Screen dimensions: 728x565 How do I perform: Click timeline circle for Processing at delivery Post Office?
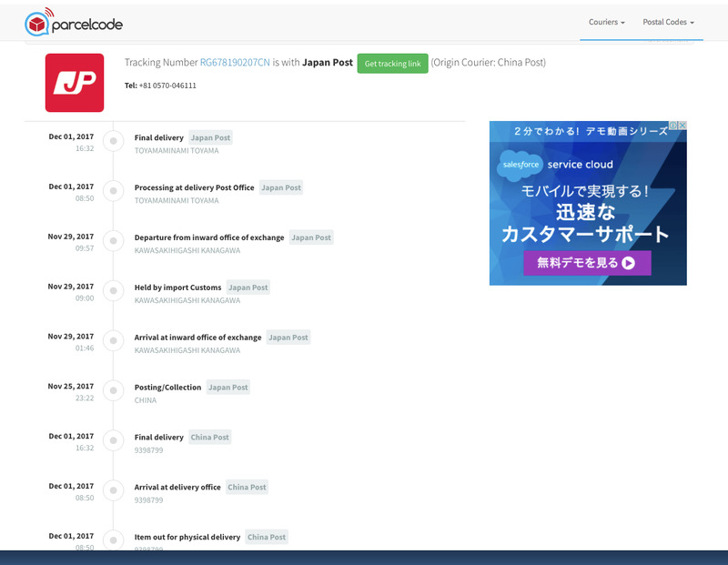[x=113, y=191]
